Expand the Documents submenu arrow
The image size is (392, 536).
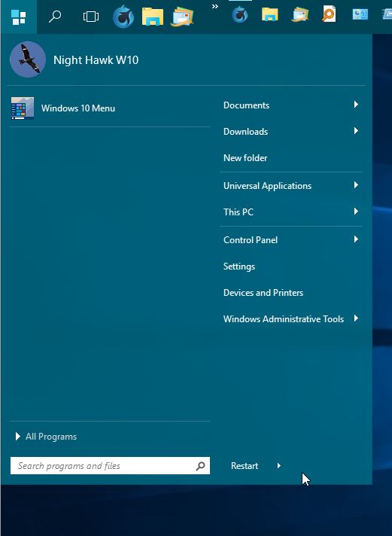(x=356, y=105)
